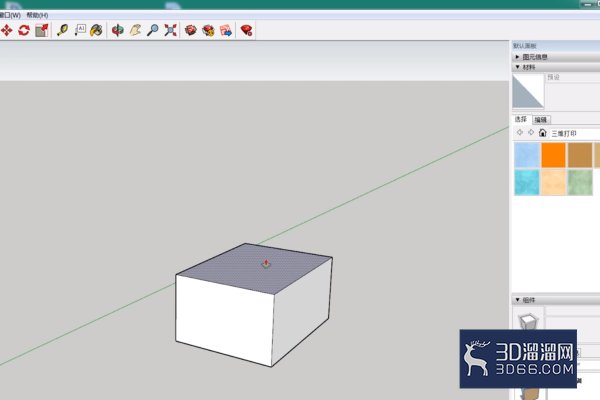600x400 pixels.
Task: Expand the 图元信息 panel
Action: pyautogui.click(x=556, y=57)
